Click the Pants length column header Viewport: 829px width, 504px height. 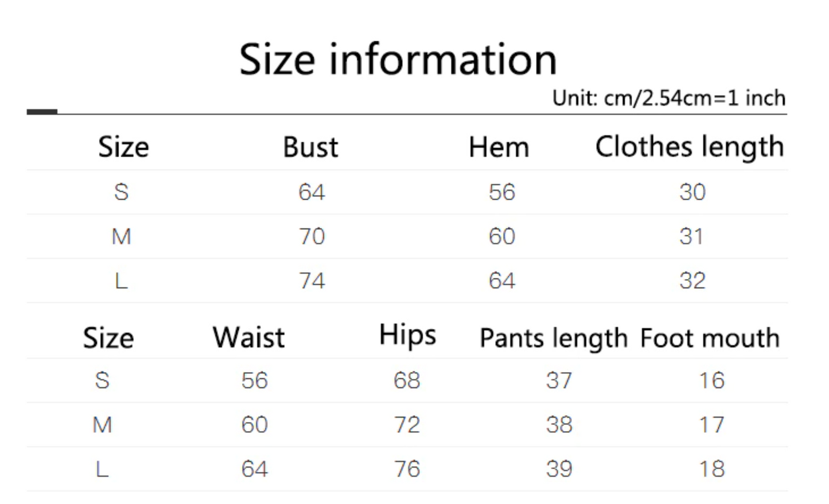(554, 338)
